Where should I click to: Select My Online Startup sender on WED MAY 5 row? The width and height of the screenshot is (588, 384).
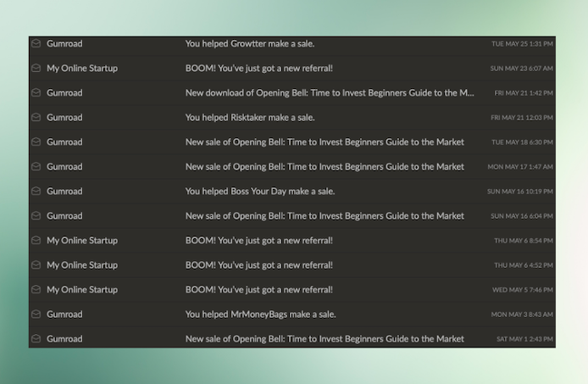(82, 290)
